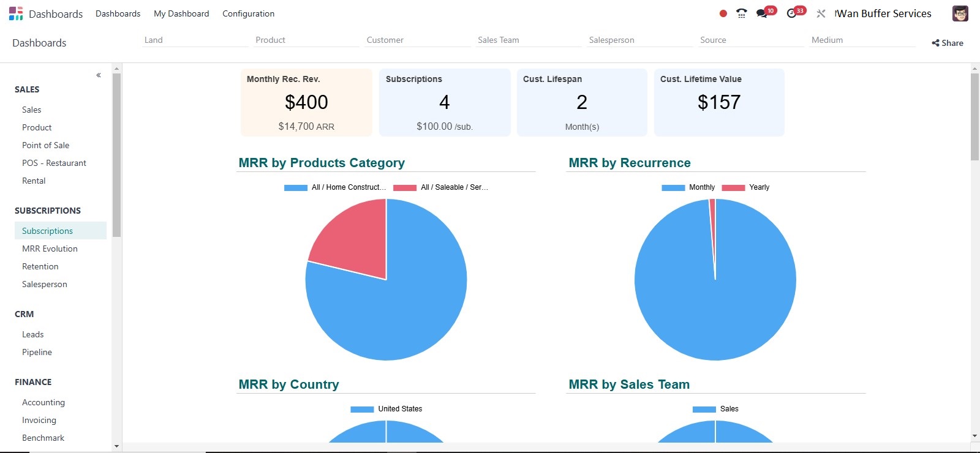Click the Cust. Lifetime Value $157 card
This screenshot has width=980, height=453.
719,102
